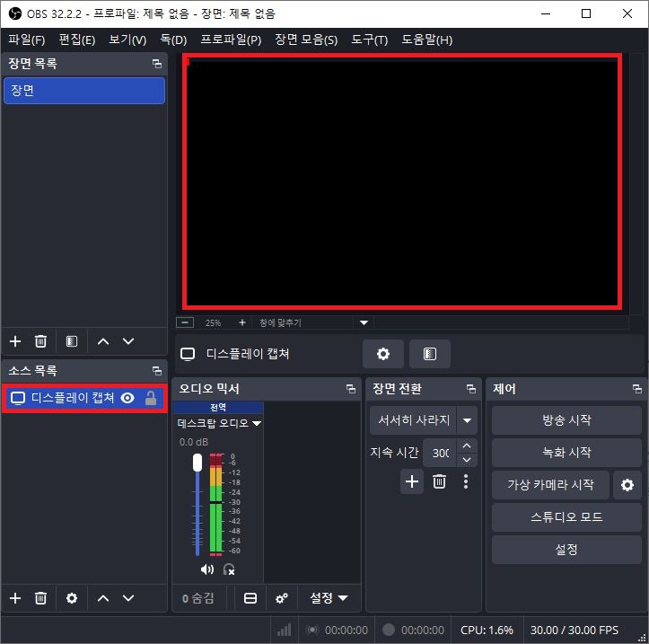The height and width of the screenshot is (644, 649).
Task: Toggle audio monitoring headphone icon
Action: tap(229, 569)
